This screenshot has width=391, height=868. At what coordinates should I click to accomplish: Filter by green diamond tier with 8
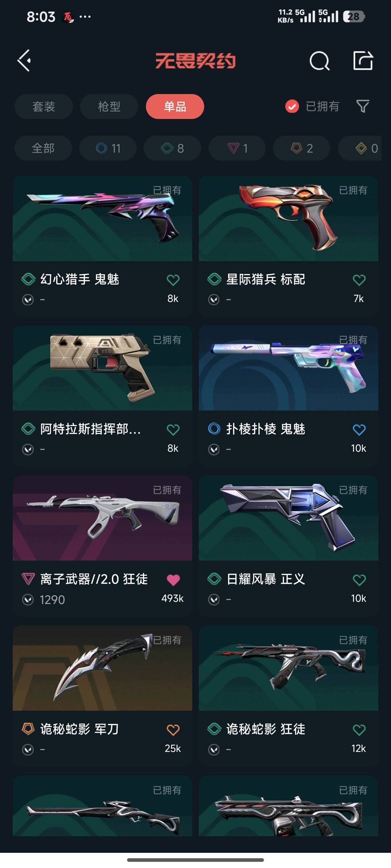click(x=172, y=148)
